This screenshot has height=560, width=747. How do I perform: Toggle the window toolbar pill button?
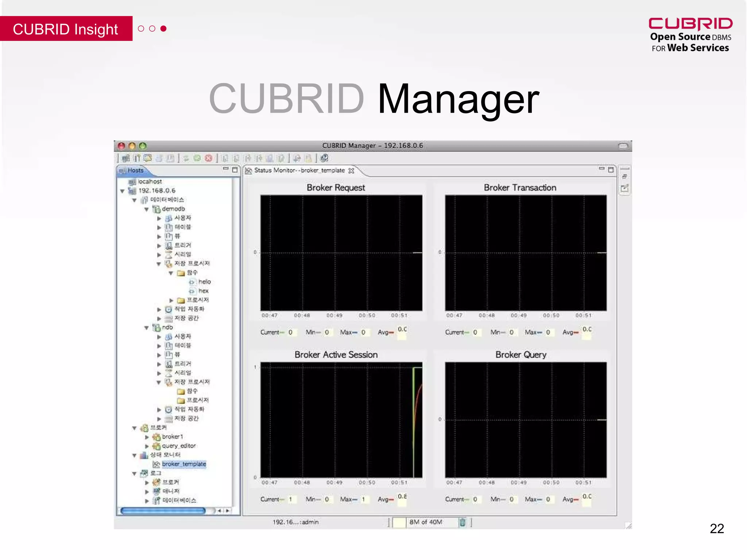coord(623,146)
